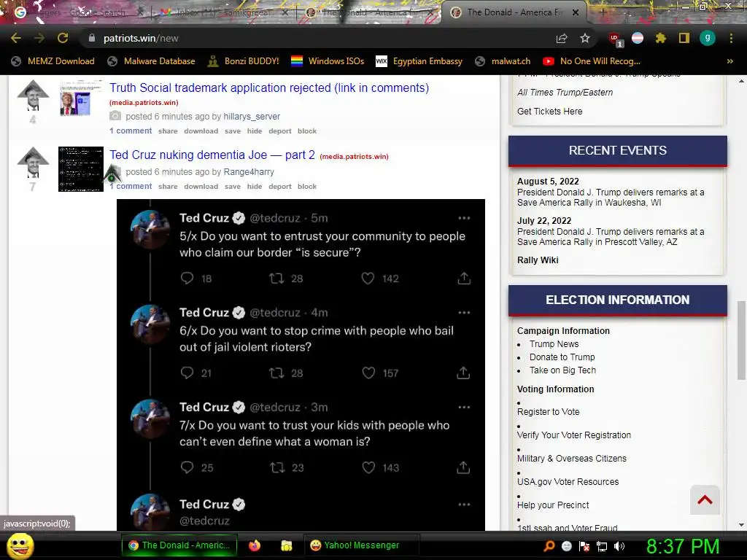Open the Rally Wiki link
This screenshot has width=747, height=560.
538,260
